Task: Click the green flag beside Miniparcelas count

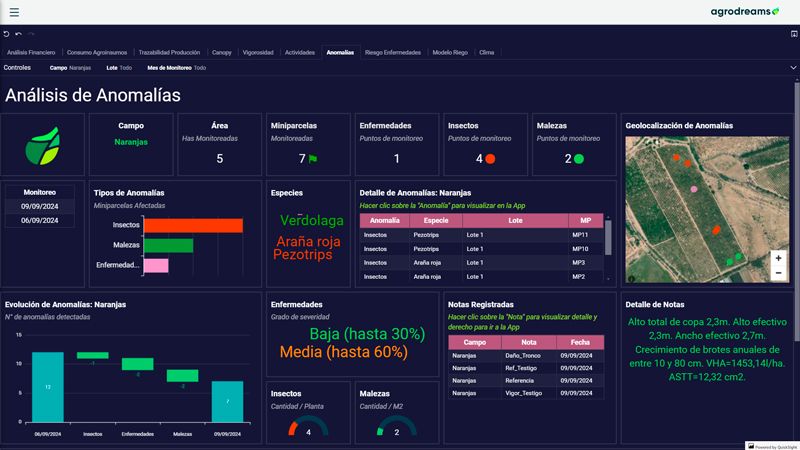Action: click(x=313, y=158)
